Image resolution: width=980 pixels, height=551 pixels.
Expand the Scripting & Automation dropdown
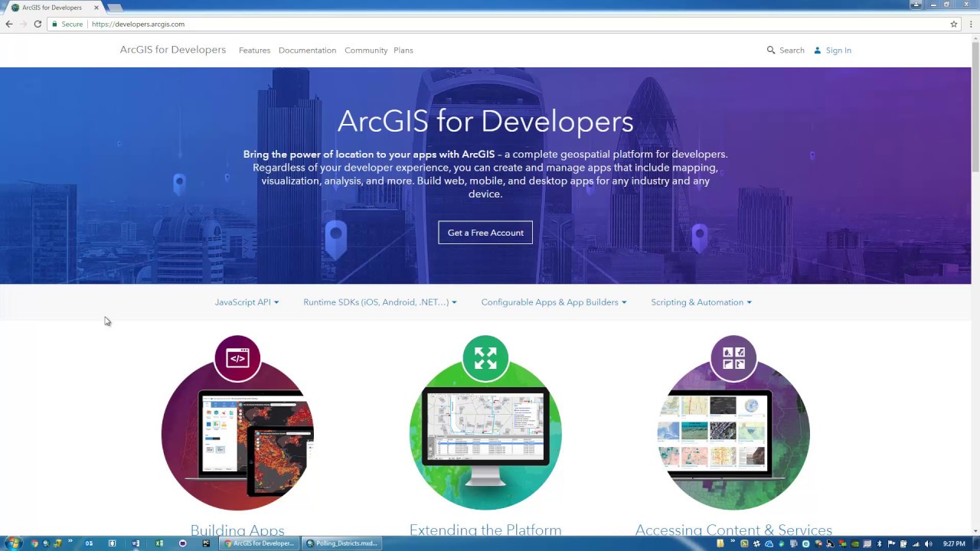(701, 302)
